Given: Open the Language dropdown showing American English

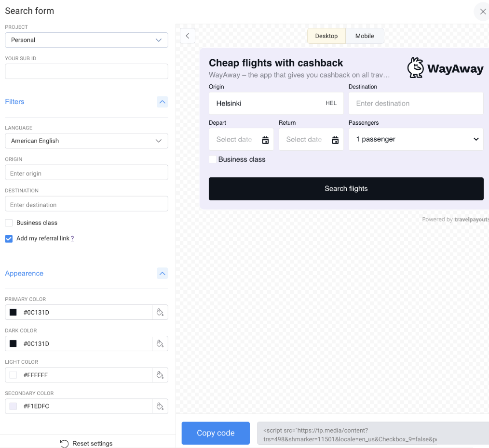Looking at the screenshot, I should tap(86, 141).
